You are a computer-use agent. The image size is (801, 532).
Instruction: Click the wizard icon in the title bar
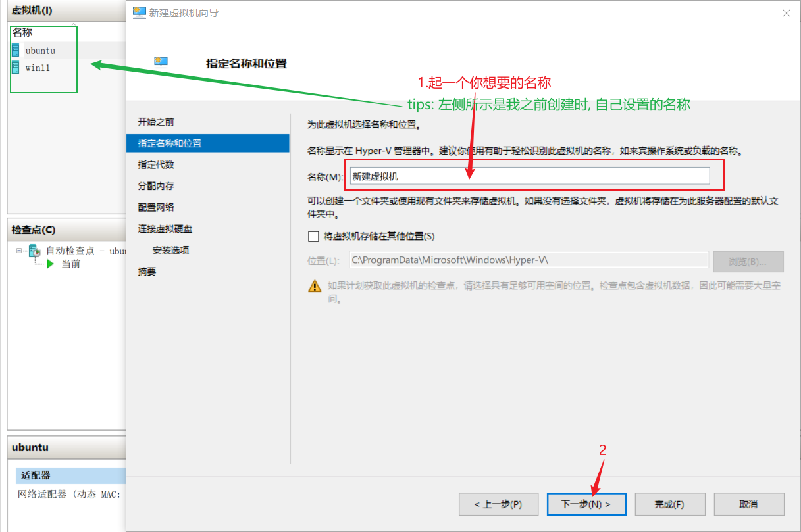pos(139,12)
